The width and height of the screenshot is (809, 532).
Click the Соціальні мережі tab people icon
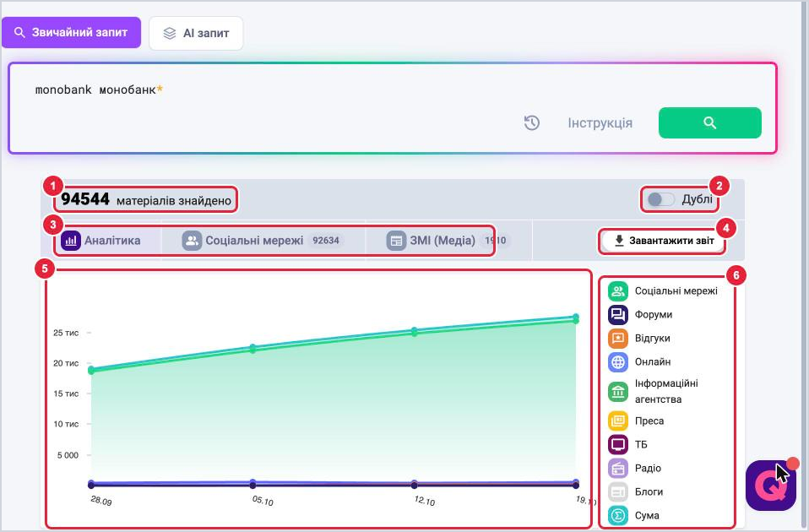click(192, 241)
